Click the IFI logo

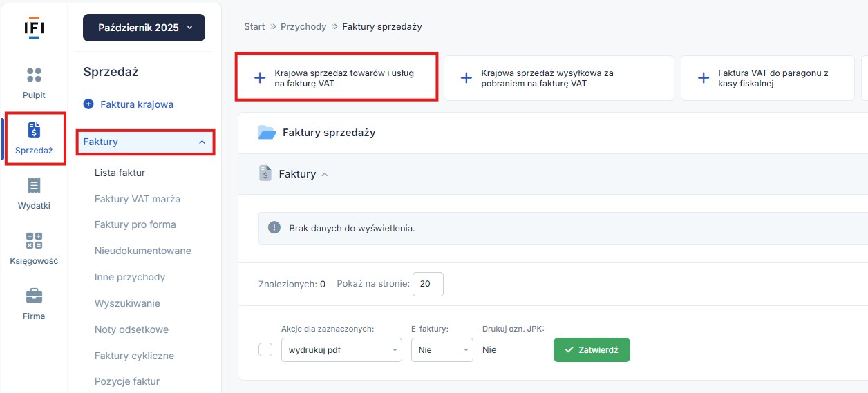click(x=34, y=26)
